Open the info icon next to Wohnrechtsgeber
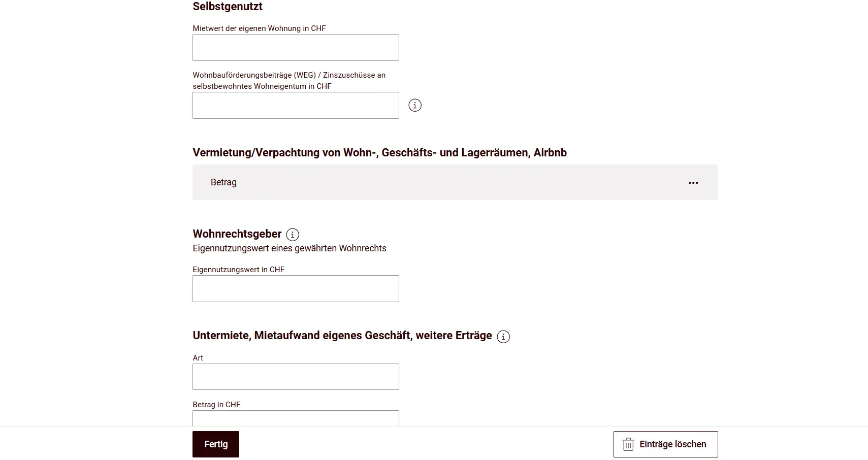The width and height of the screenshot is (868, 460). pos(293,235)
